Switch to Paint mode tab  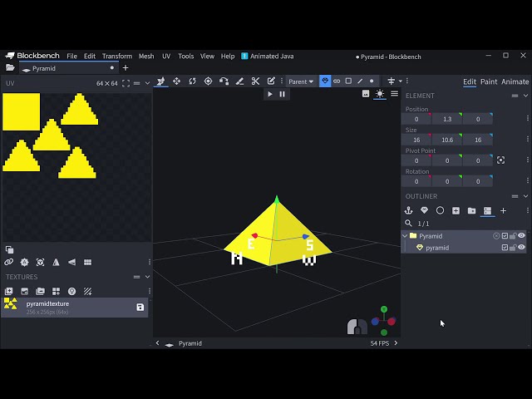489,81
